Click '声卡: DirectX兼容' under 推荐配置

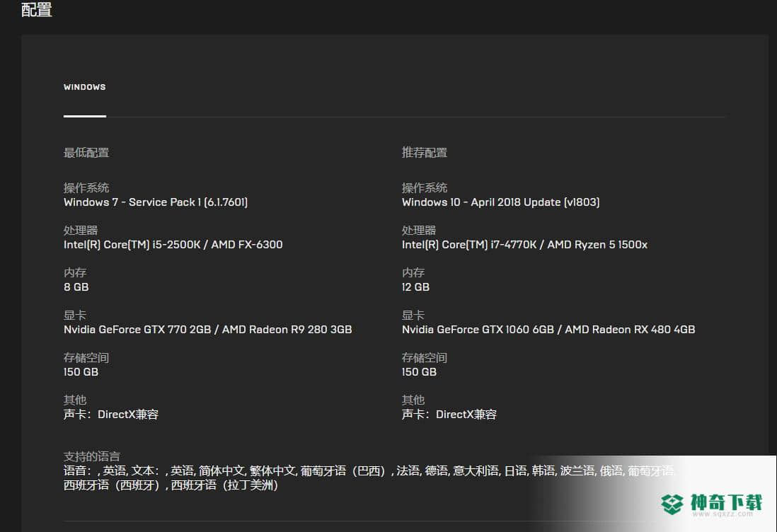point(449,415)
